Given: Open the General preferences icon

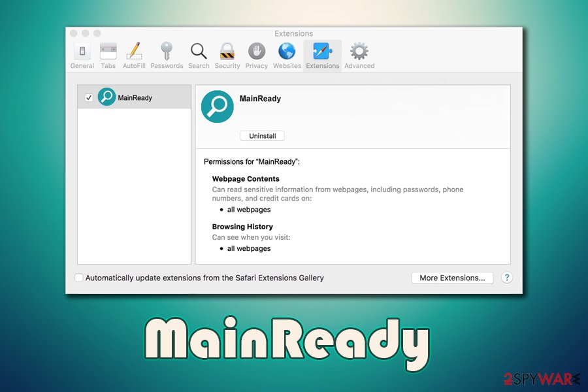Looking at the screenshot, I should (82, 52).
